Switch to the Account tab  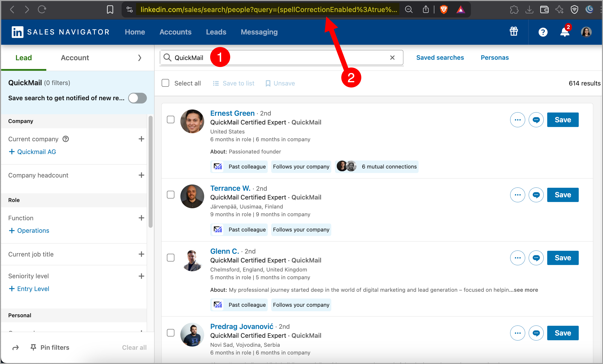coord(75,58)
